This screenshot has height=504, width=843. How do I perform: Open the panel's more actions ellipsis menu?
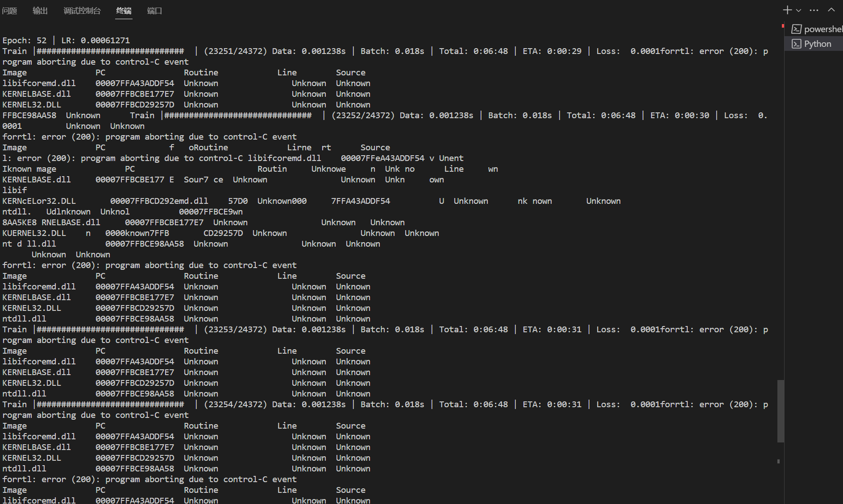coord(814,10)
